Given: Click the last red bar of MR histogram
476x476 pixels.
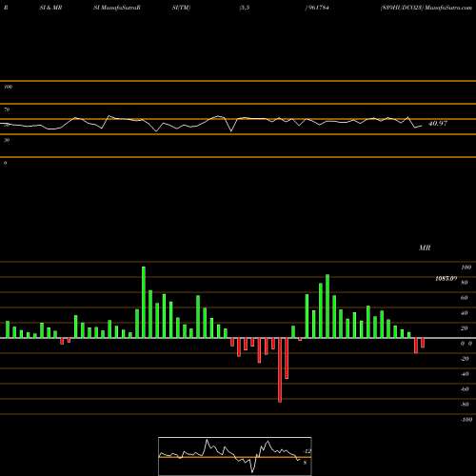Looking at the screenshot, I should (x=423, y=343).
